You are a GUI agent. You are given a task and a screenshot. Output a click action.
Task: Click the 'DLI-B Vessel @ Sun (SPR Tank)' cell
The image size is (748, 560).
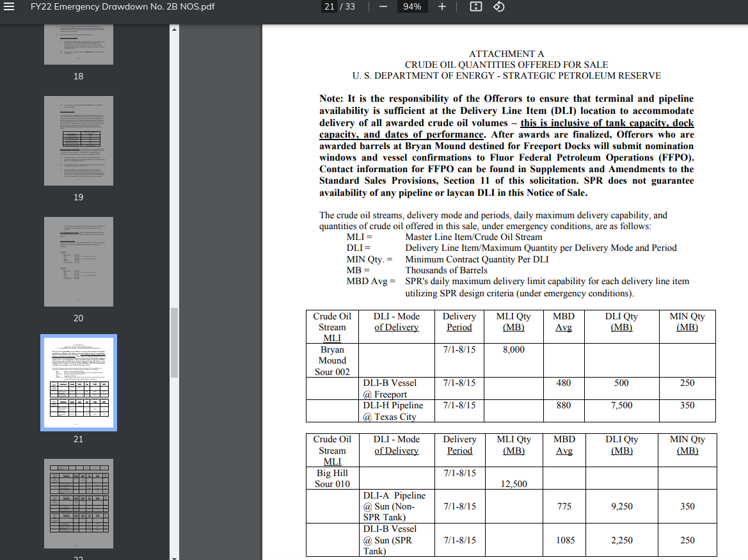point(397,540)
